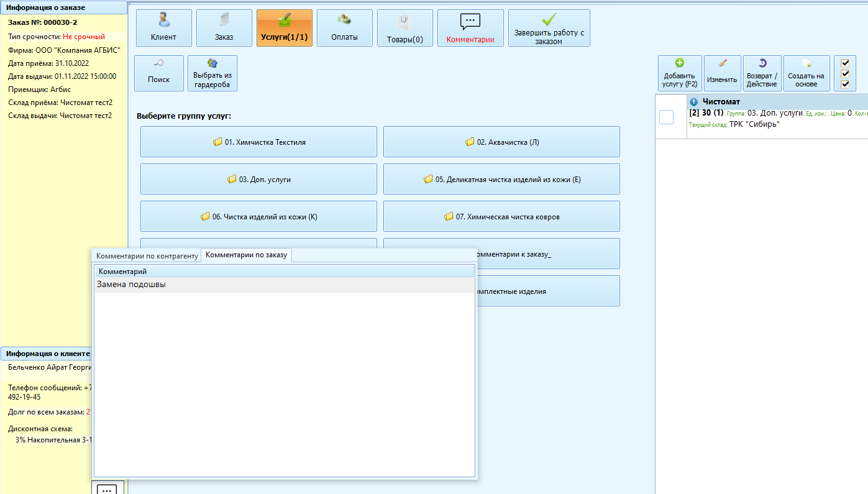This screenshot has width=868, height=494.
Task: Click Выбрать из гардероба
Action: [x=212, y=73]
